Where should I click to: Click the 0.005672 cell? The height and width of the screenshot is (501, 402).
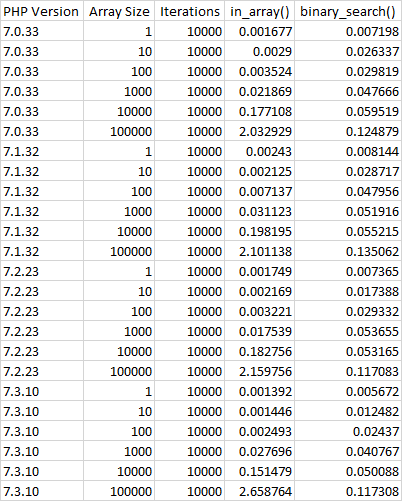pos(348,391)
